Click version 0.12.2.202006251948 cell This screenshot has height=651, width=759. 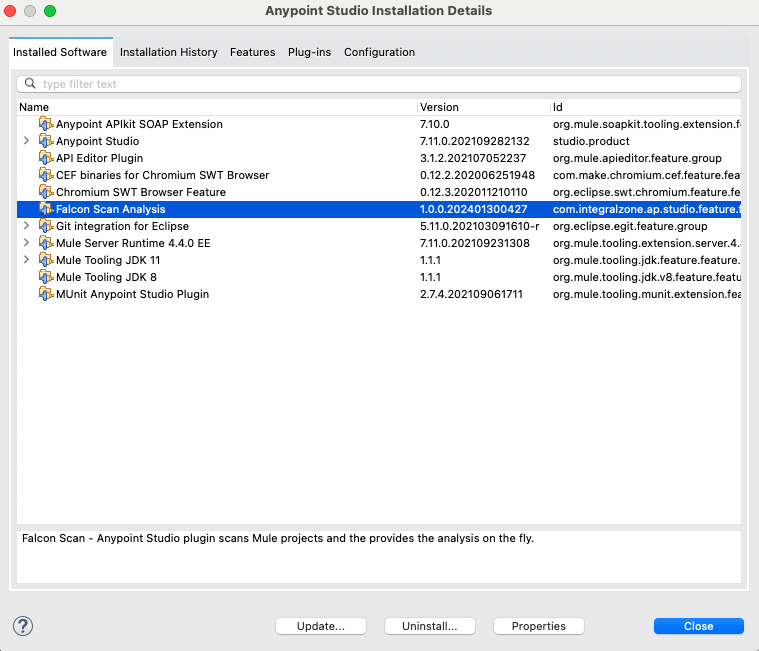[477, 175]
